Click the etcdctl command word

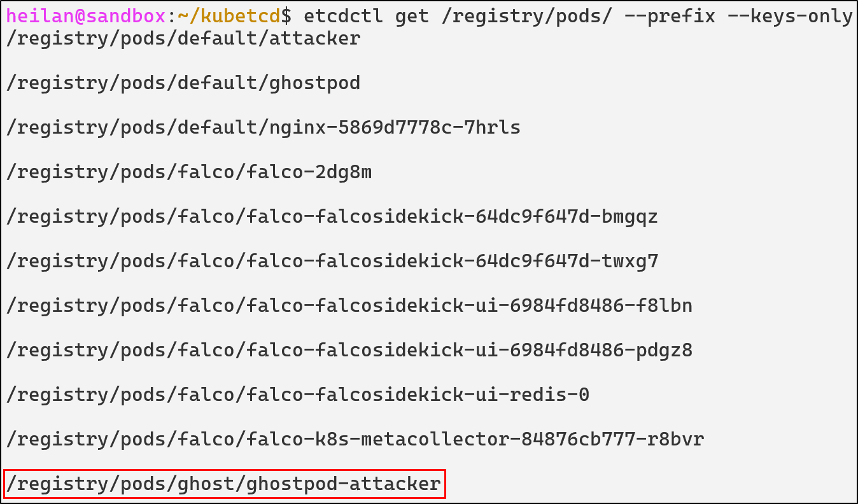pos(344,16)
